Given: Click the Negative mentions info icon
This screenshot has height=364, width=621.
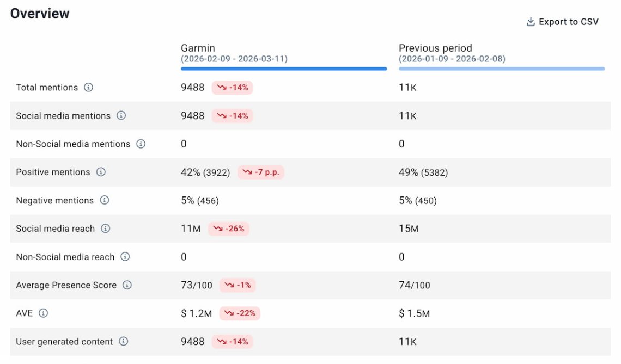Looking at the screenshot, I should (105, 200).
